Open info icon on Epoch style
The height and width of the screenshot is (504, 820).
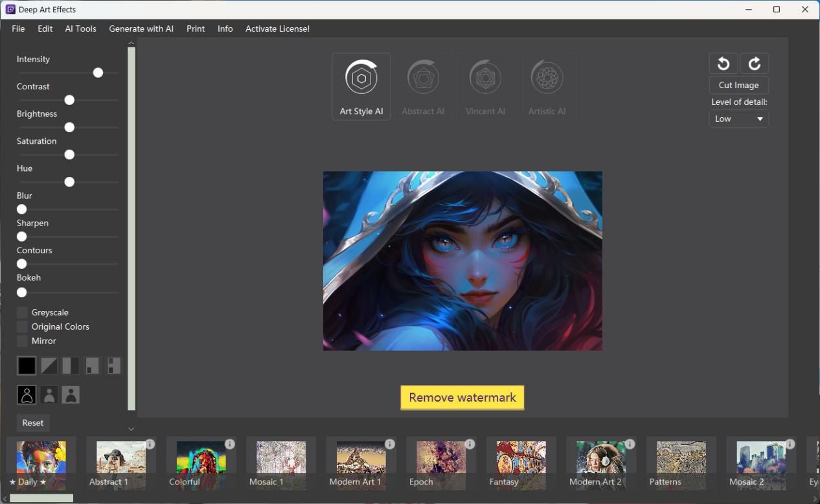coord(470,444)
